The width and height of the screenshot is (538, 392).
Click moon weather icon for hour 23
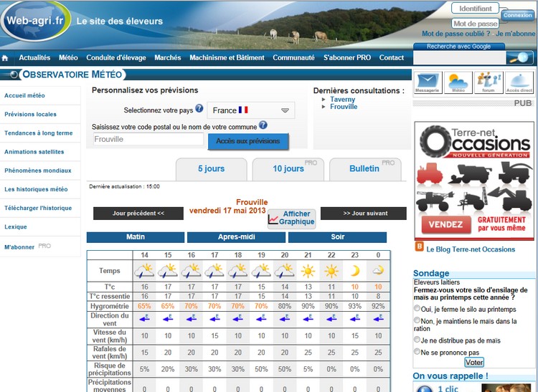tap(355, 271)
